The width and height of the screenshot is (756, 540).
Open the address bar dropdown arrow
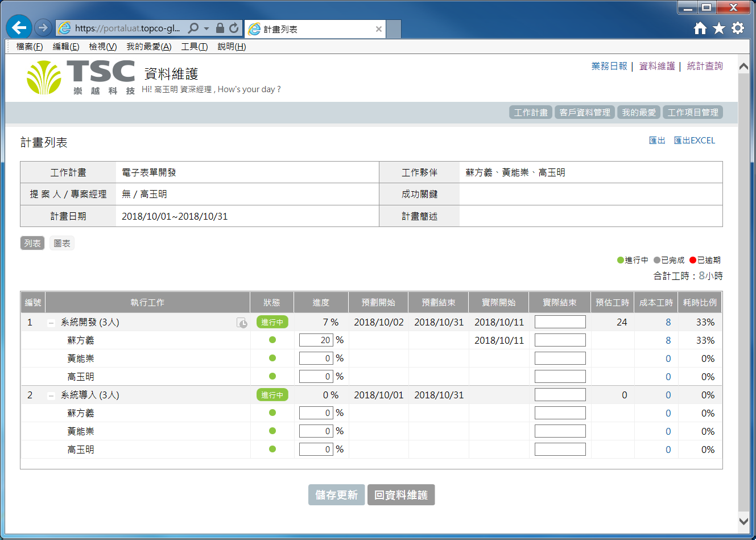coord(206,28)
